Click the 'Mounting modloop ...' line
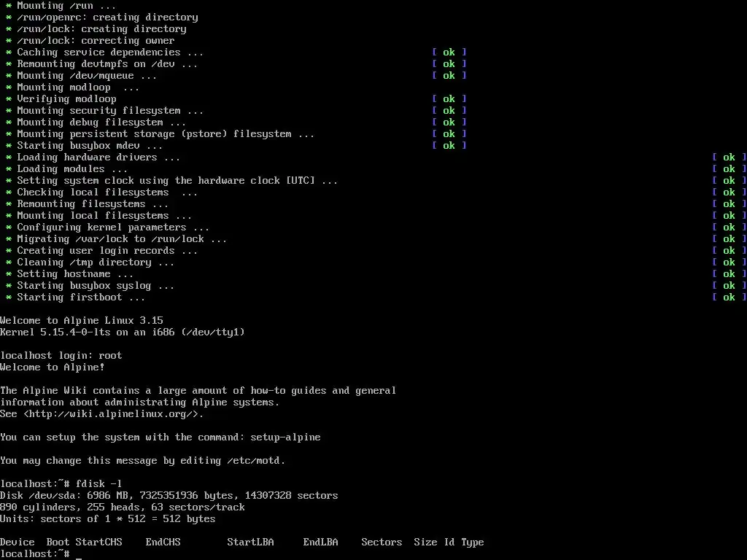Image resolution: width=747 pixels, height=560 pixels. pyautogui.click(x=73, y=87)
